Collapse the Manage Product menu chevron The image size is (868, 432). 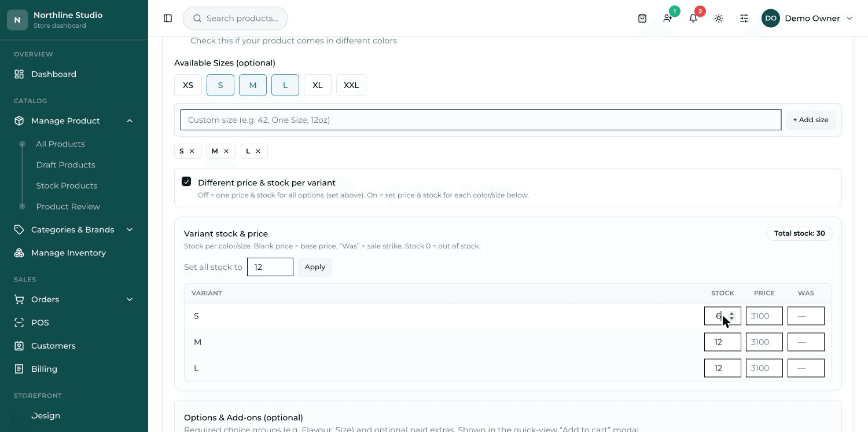click(x=130, y=120)
